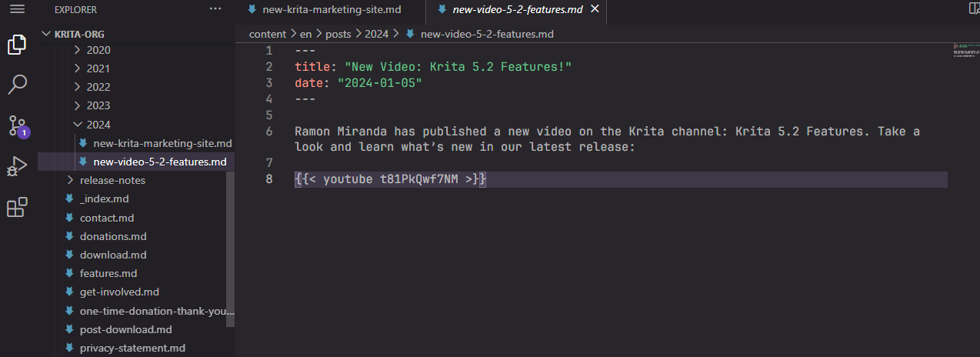Open the hamburger application menu

tap(17, 9)
